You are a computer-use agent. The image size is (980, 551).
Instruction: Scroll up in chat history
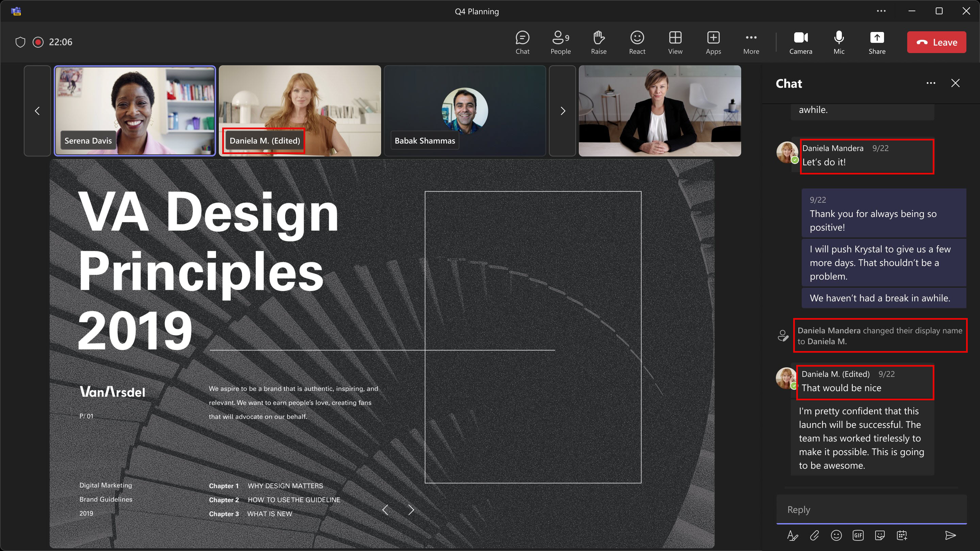tap(868, 110)
